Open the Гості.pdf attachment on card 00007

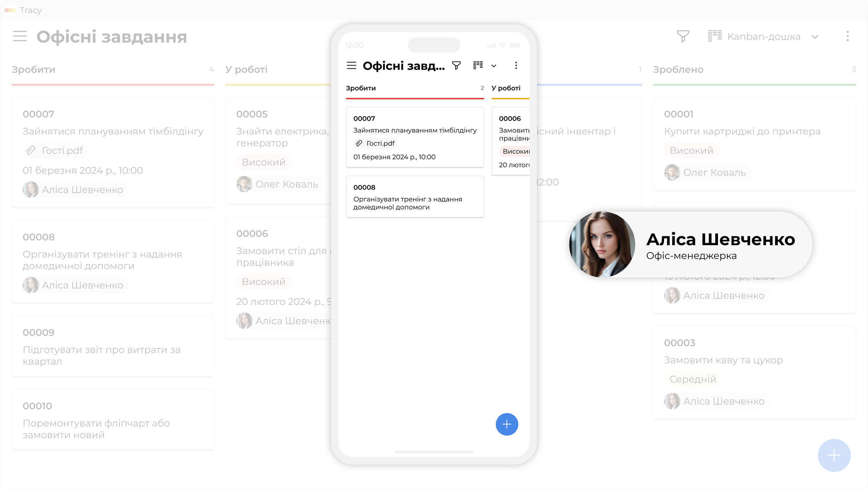[56, 150]
